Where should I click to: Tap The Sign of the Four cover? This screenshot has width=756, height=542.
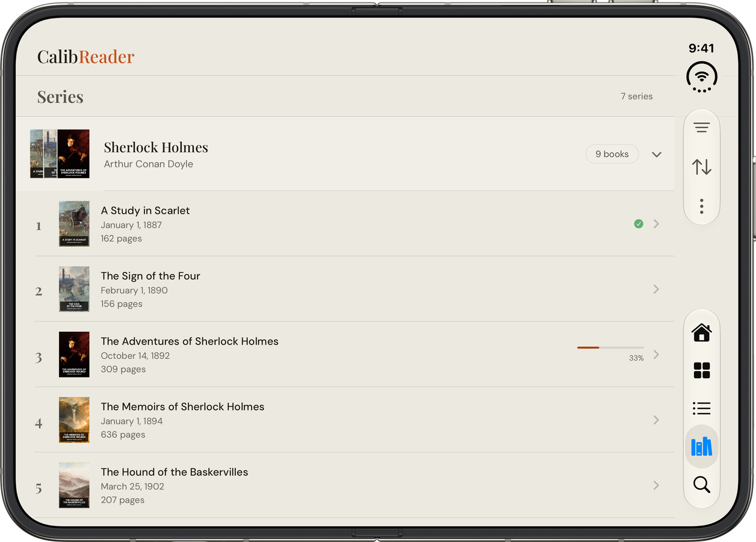pos(74,289)
